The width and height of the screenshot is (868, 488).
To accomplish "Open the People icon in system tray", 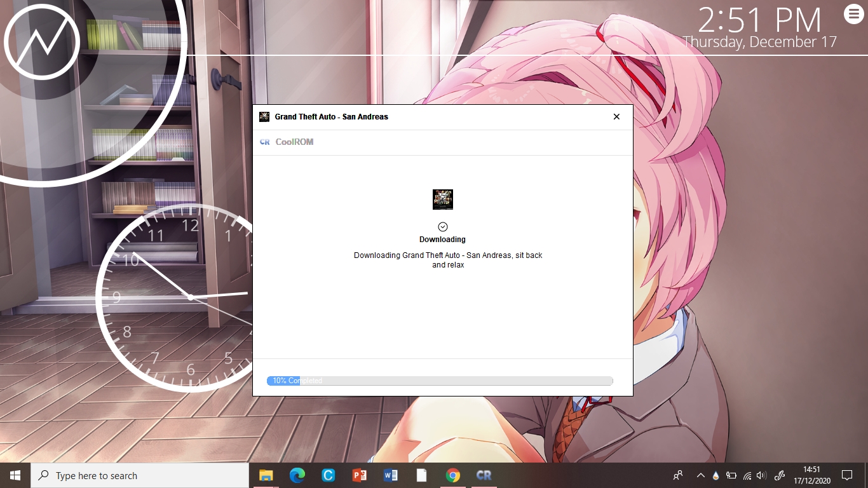I will (678, 475).
